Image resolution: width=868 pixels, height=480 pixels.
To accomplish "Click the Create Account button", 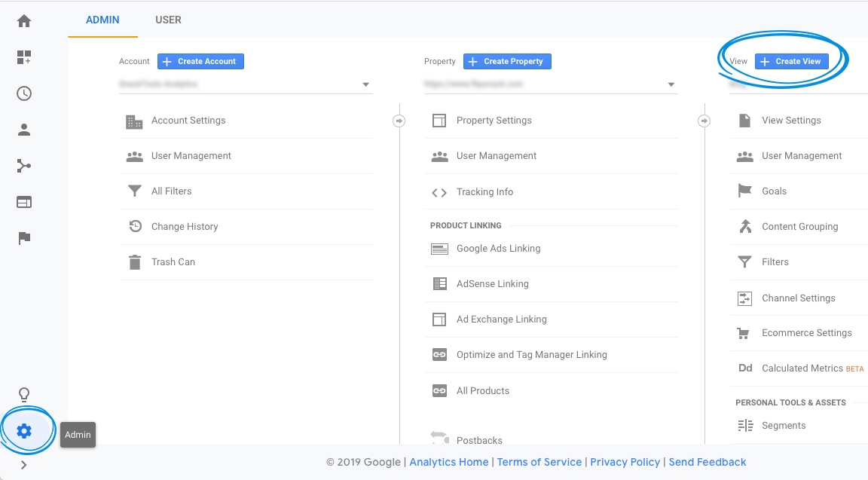I will click(200, 62).
